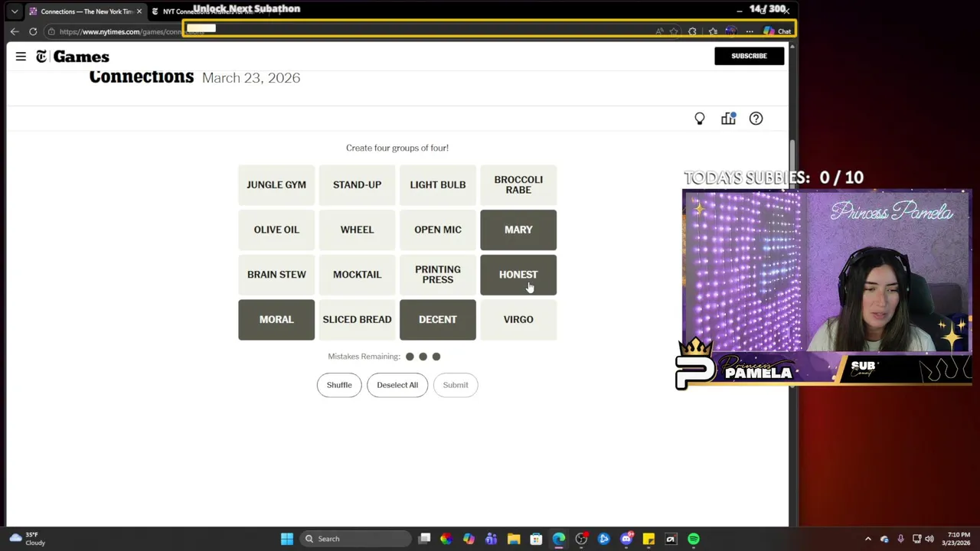Open Microsoft Store on taskbar
Image resolution: width=980 pixels, height=551 pixels.
pyautogui.click(x=536, y=539)
